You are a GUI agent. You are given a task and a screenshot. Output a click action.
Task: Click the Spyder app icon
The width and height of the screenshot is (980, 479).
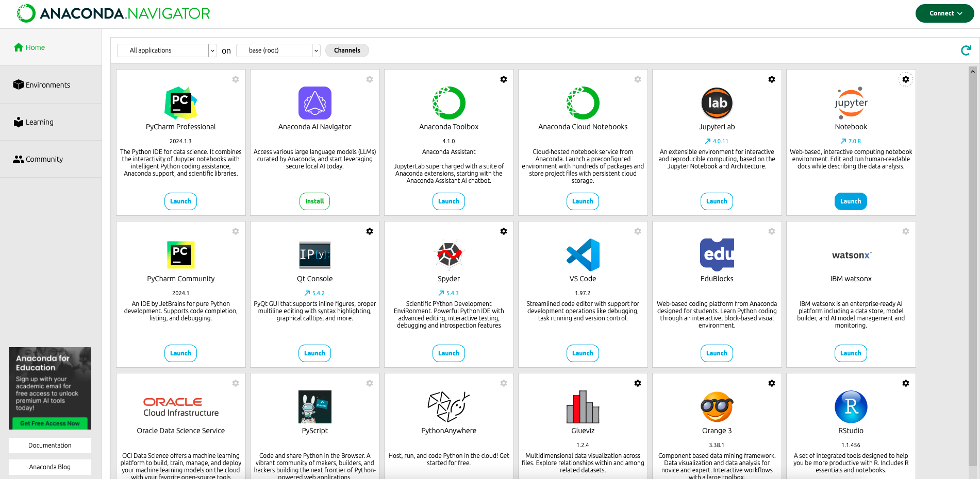pyautogui.click(x=449, y=255)
